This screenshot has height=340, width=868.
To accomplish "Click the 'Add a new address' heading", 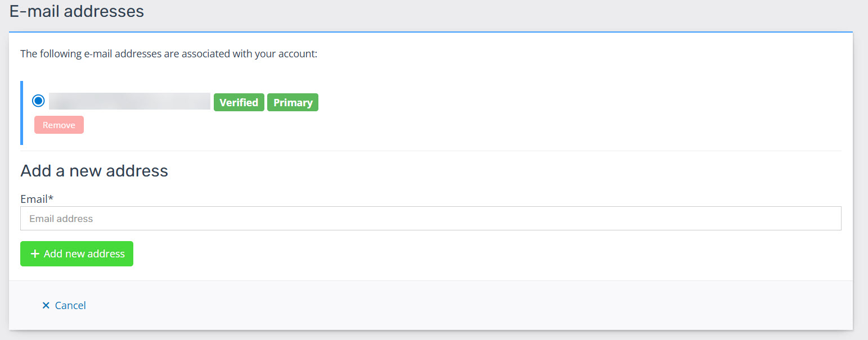I will coord(94,170).
